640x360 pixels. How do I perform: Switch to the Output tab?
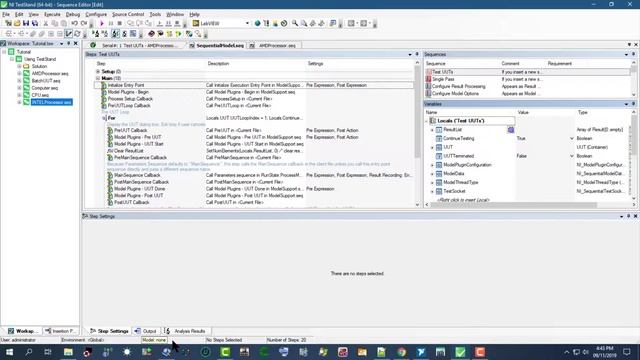click(146, 331)
